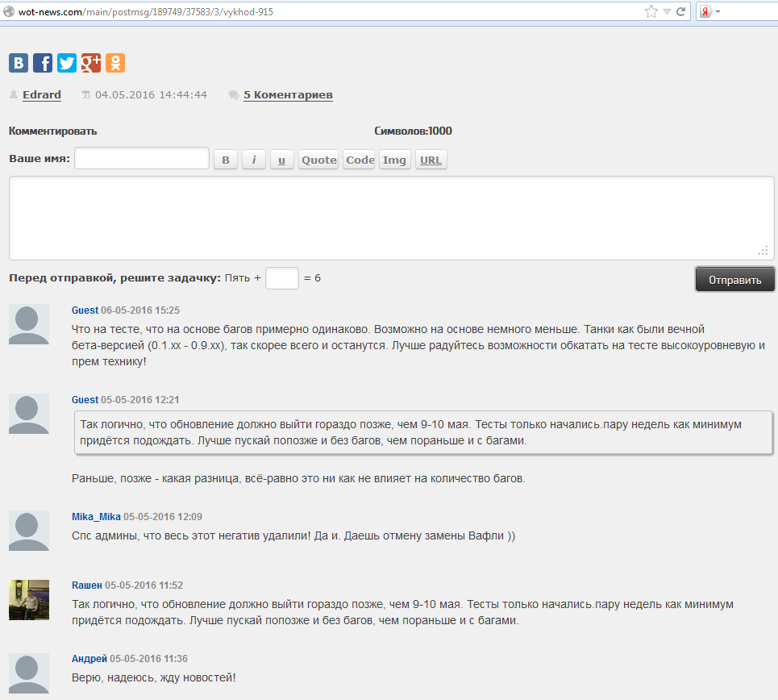Reload the page with refresh icon

[x=680, y=11]
